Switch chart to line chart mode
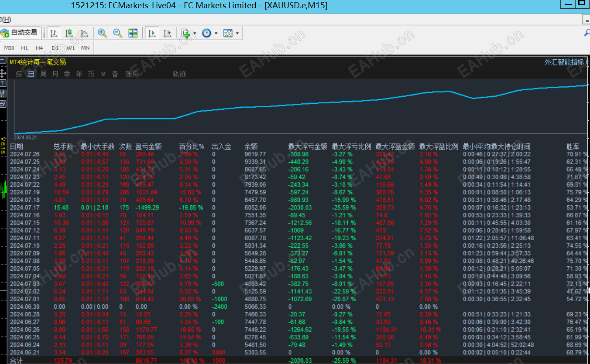Viewport: 590px width, 364px height. click(x=84, y=33)
